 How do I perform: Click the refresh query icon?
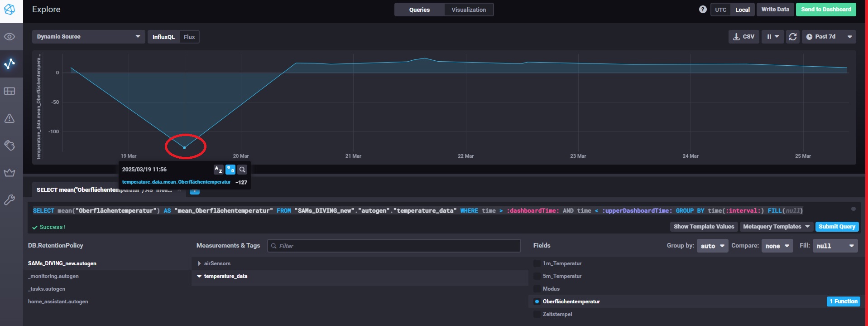792,37
